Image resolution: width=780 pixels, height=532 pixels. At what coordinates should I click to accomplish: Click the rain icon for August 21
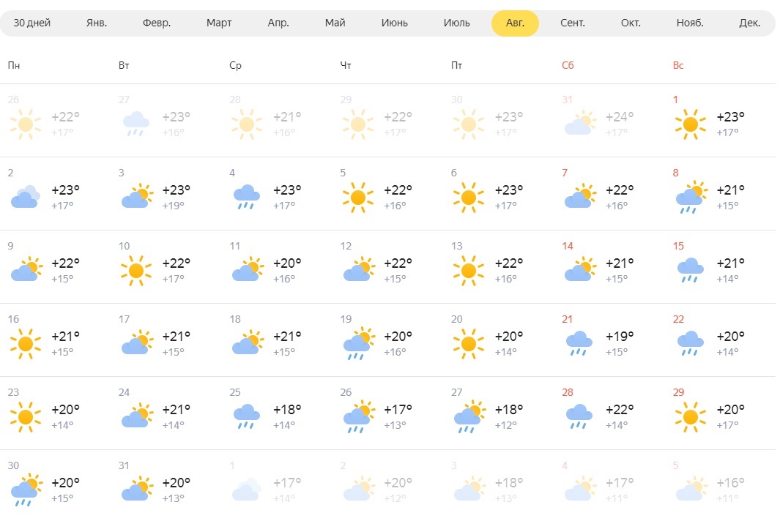click(x=579, y=343)
